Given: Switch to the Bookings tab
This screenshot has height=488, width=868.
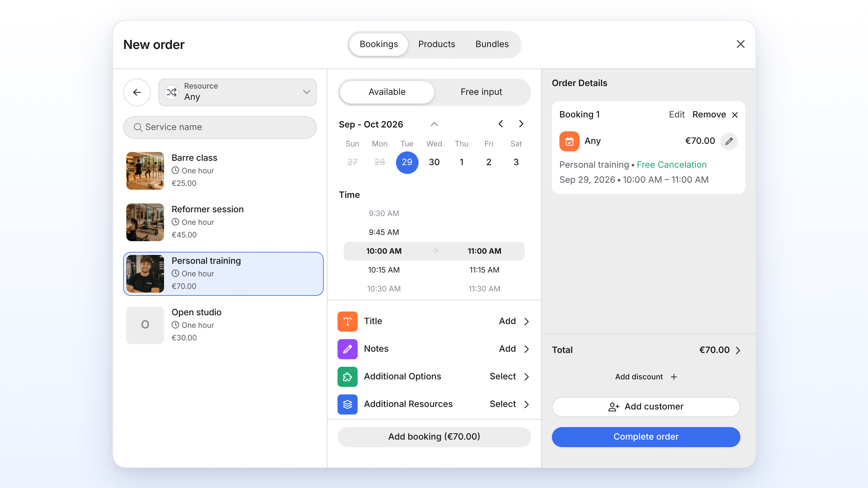Looking at the screenshot, I should tap(379, 44).
